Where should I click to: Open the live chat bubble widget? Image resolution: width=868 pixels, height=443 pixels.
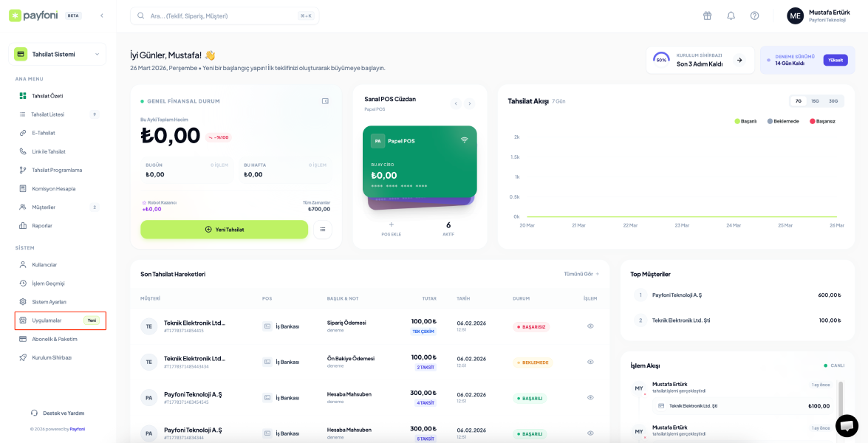[847, 425]
